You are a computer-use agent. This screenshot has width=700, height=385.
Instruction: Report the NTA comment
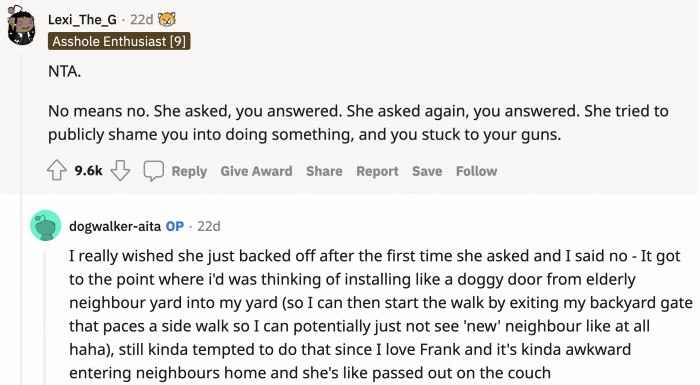click(377, 171)
